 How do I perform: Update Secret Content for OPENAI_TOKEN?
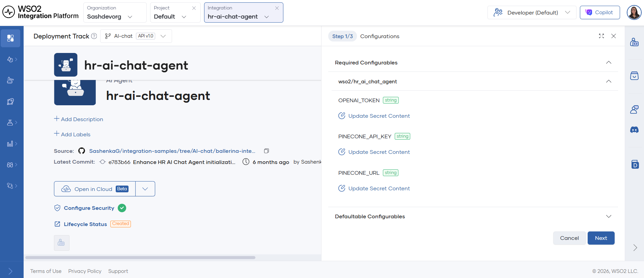pos(374,116)
